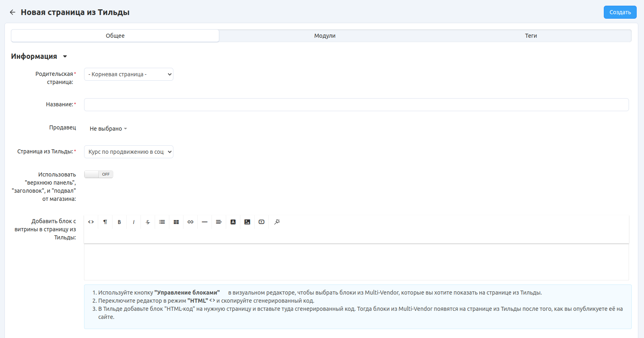Insert a bulleted list in editor
The image size is (644, 338).
[x=162, y=222]
